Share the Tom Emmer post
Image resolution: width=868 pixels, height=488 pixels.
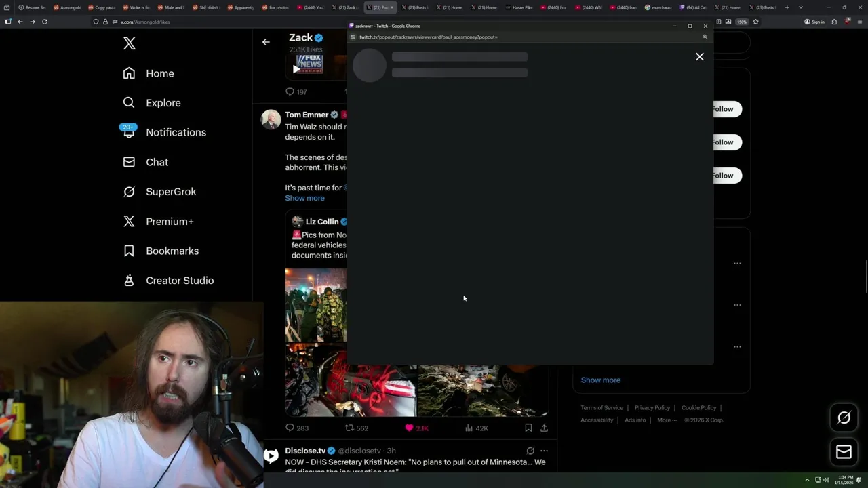(x=544, y=428)
